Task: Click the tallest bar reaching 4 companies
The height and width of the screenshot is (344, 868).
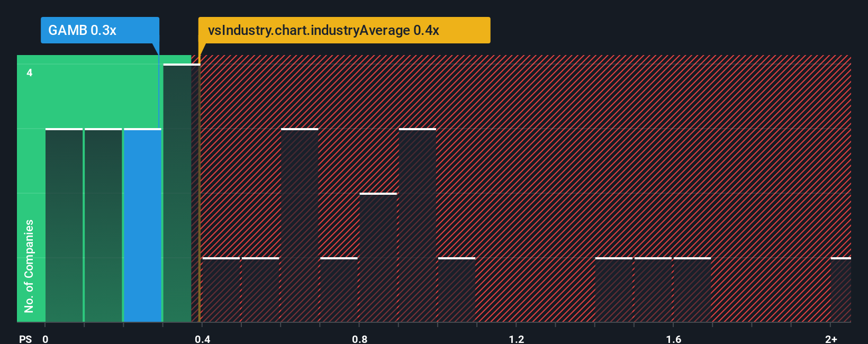Action: point(182,193)
